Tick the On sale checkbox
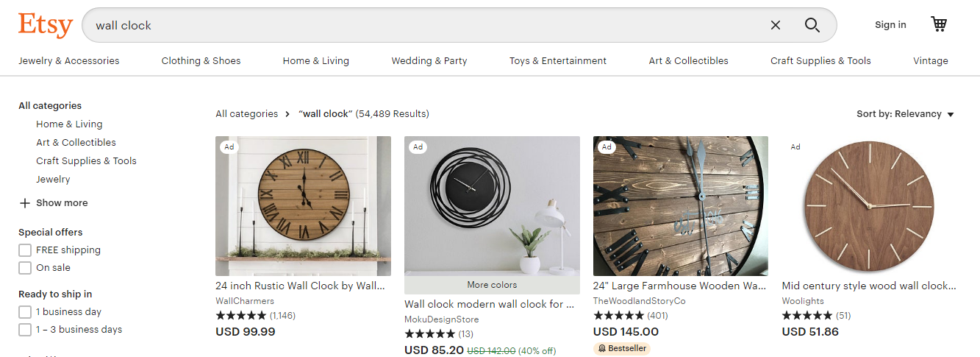Viewport: 980px width, 357px height. [25, 268]
